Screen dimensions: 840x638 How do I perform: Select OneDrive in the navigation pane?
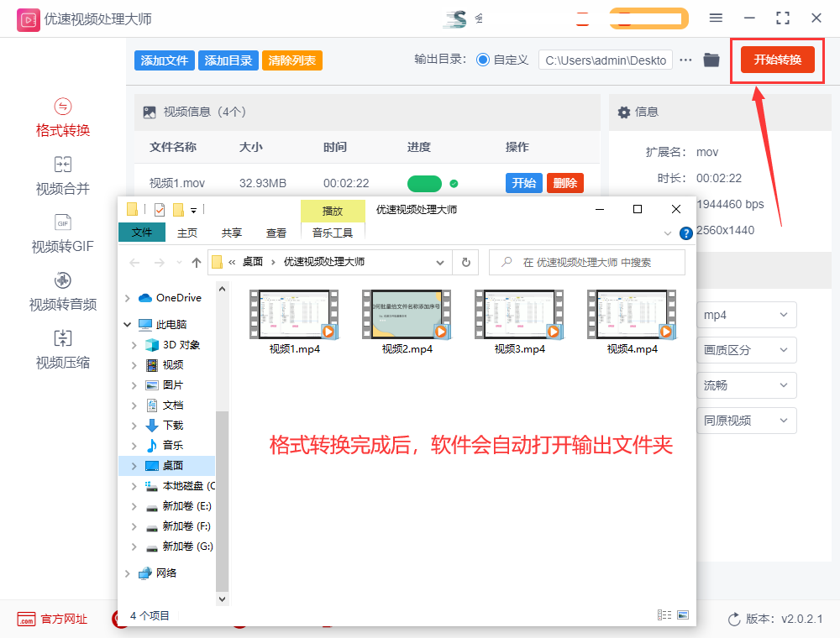coord(178,297)
